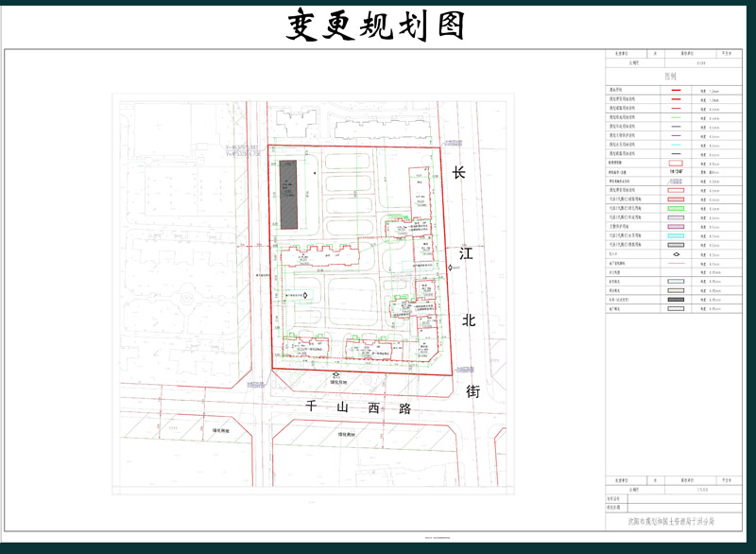Click the planning bureau name in title block
The height and width of the screenshot is (554, 756).
(x=671, y=520)
